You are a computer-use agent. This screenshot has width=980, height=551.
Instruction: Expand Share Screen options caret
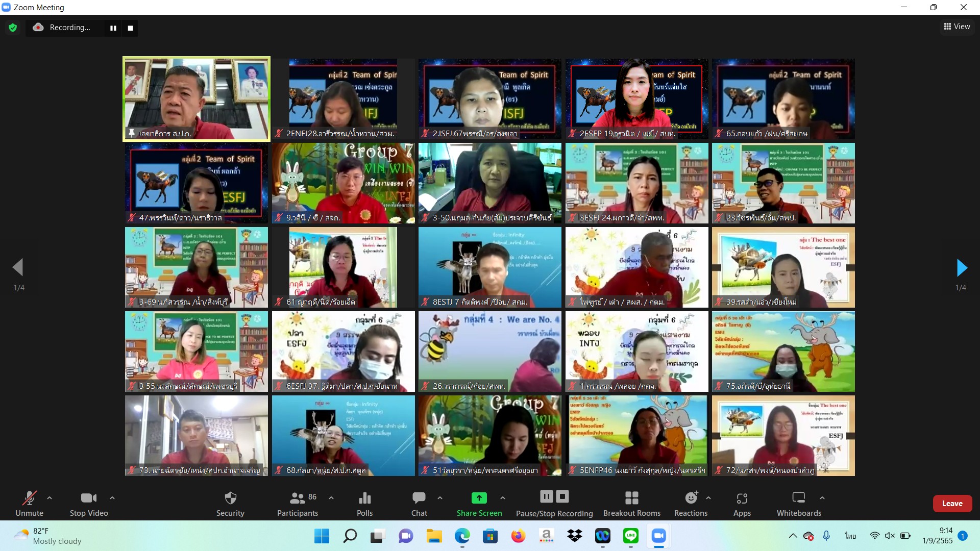coord(503,497)
